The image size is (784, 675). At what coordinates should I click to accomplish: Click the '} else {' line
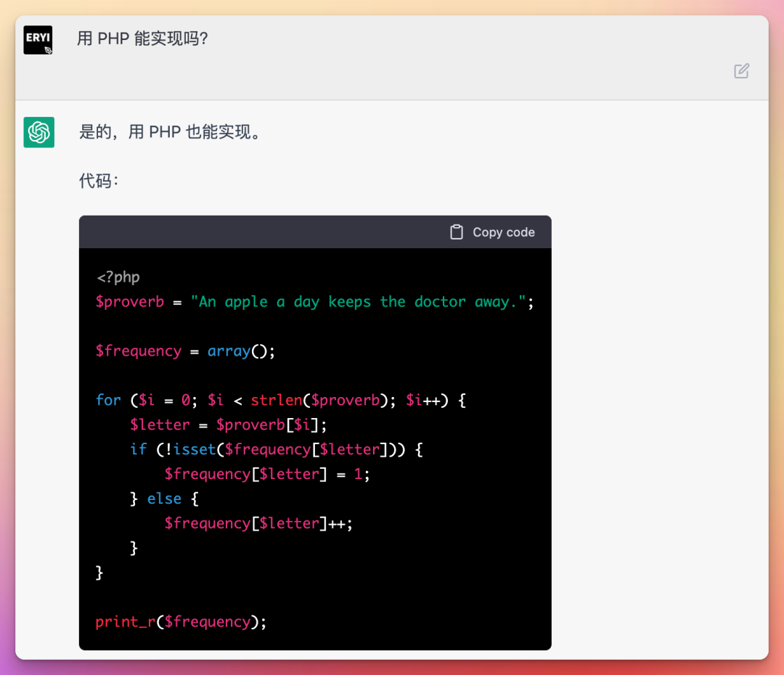coord(164,499)
